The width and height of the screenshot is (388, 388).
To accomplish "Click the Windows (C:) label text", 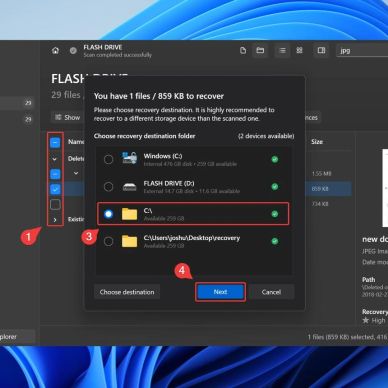I will (x=163, y=156).
